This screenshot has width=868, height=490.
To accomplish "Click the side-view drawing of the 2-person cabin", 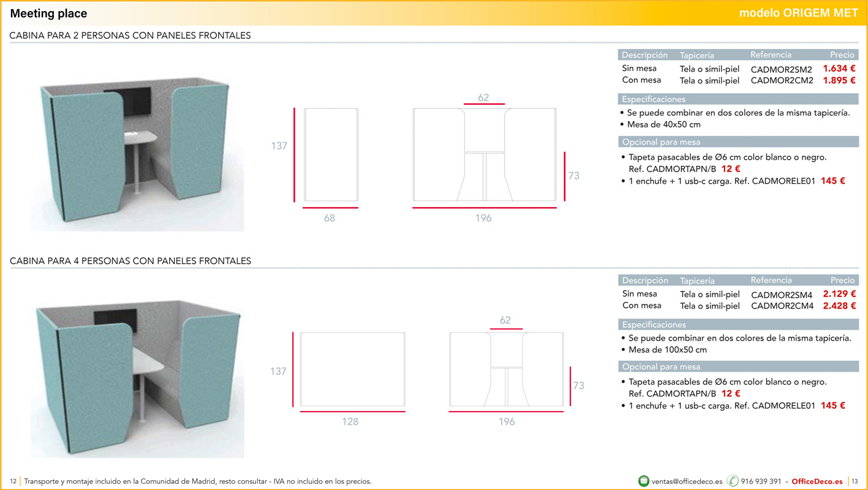I will point(331,154).
